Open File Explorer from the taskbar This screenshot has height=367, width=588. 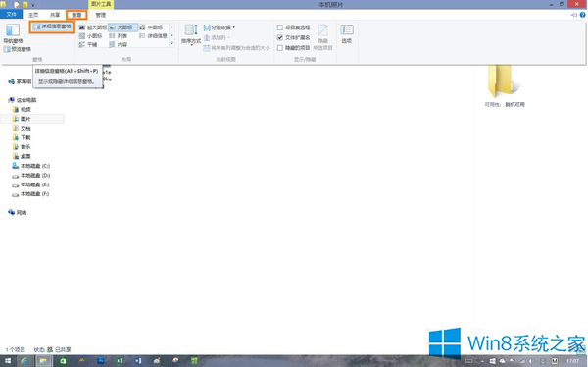pos(43,361)
